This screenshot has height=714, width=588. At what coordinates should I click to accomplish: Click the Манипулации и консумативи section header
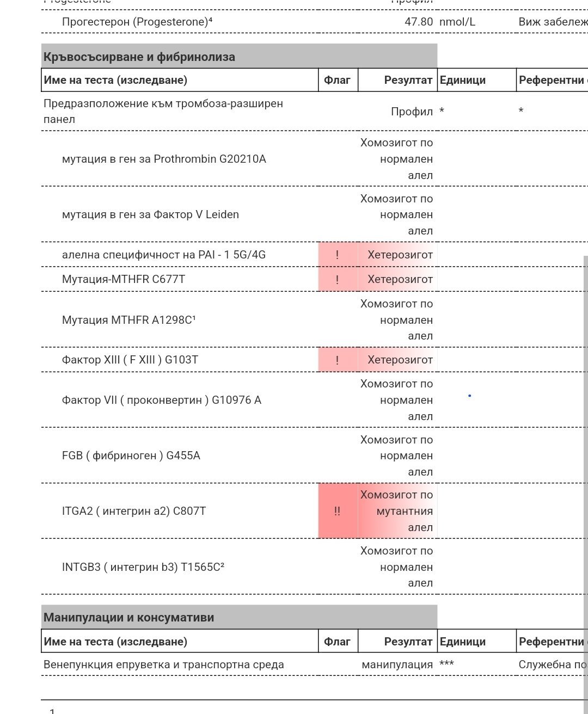coord(129,618)
